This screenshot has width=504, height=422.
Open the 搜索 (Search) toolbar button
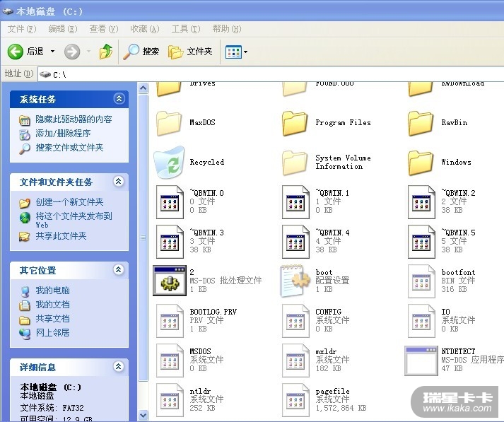click(x=141, y=52)
